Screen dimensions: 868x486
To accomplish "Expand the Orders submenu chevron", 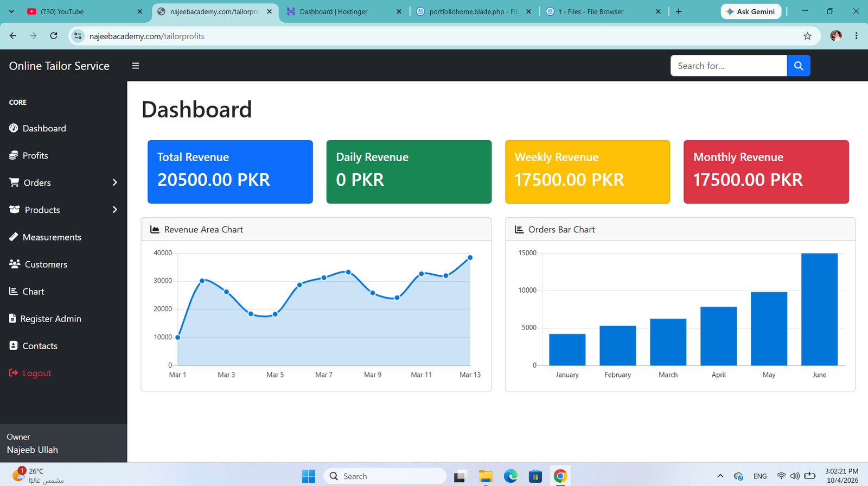I will tap(114, 182).
